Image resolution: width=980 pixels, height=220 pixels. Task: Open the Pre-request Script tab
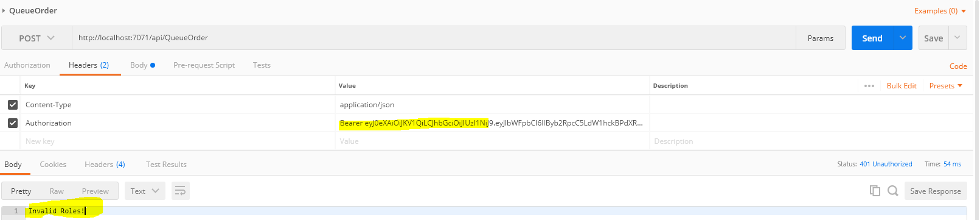(x=204, y=65)
